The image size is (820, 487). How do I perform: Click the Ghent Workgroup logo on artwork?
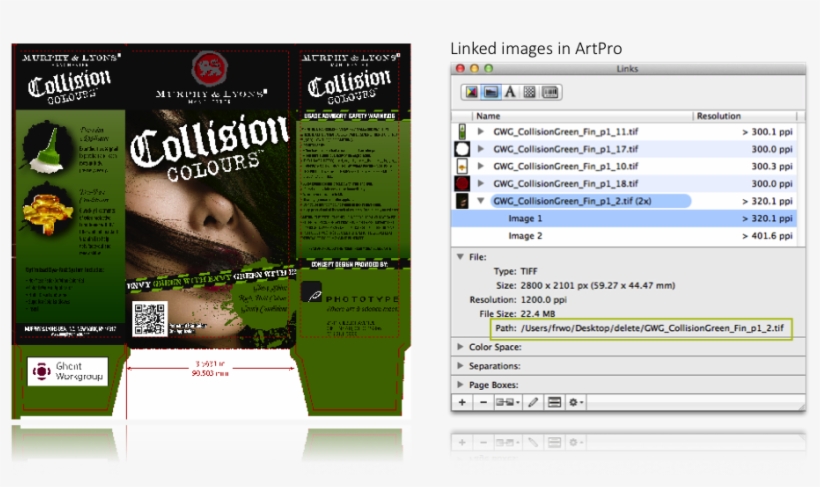68,371
